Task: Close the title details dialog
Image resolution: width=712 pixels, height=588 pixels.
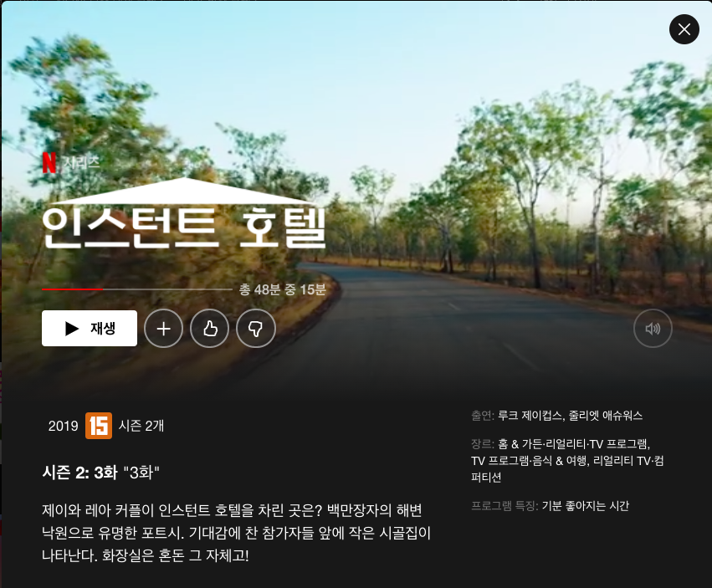Action: [x=684, y=29]
